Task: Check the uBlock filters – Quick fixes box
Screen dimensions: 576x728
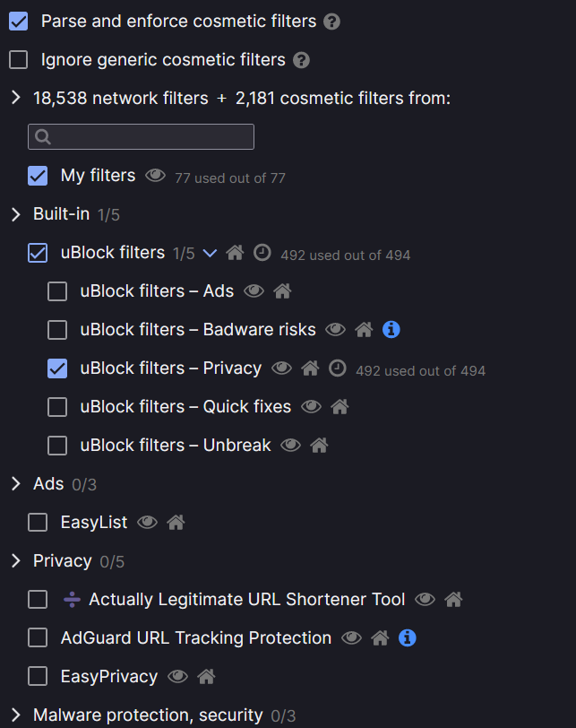Action: pos(57,407)
